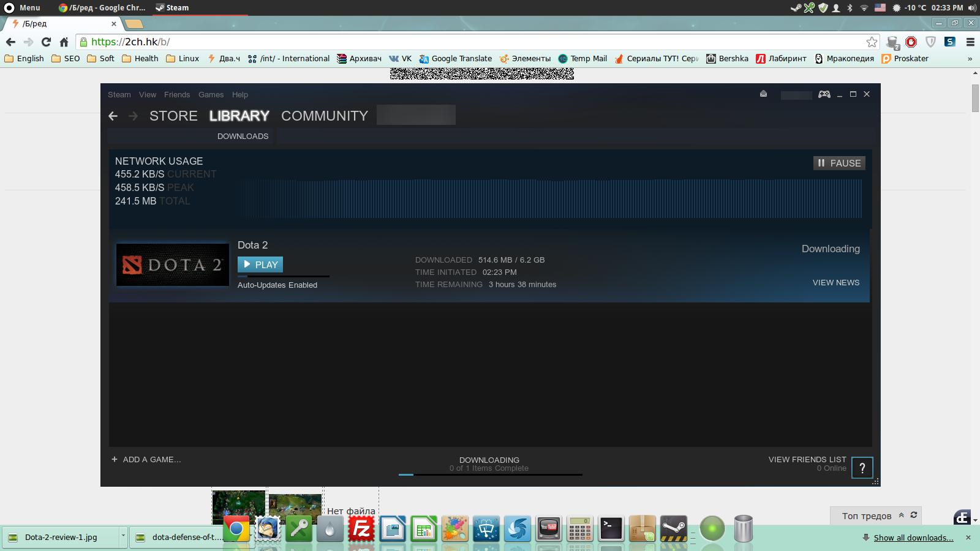Click ADD A GAME... link
The image size is (980, 551).
click(152, 459)
